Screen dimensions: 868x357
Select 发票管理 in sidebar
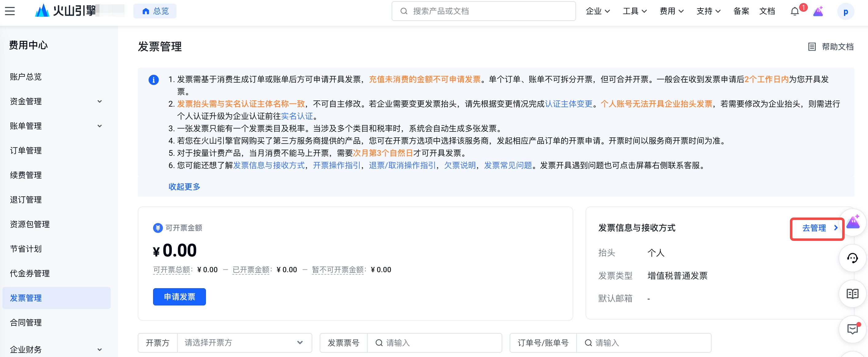coord(57,298)
